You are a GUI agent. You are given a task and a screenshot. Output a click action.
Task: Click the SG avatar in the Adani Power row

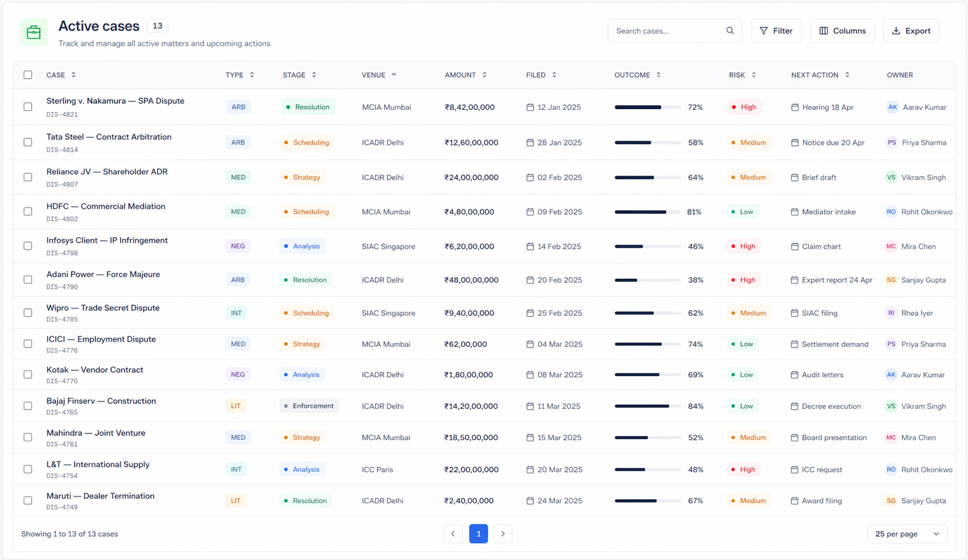pyautogui.click(x=892, y=280)
